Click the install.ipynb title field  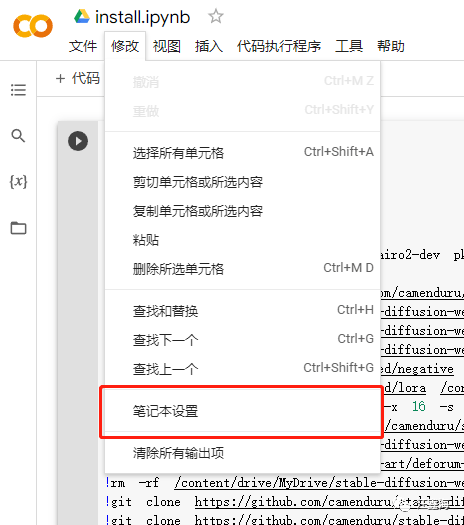click(x=143, y=17)
